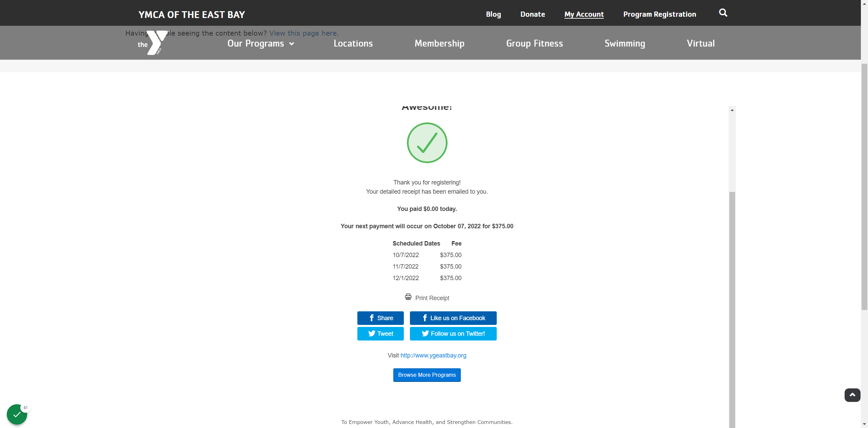Click the 'Thank you for registering!' message
This screenshot has width=868, height=428.
(x=427, y=182)
